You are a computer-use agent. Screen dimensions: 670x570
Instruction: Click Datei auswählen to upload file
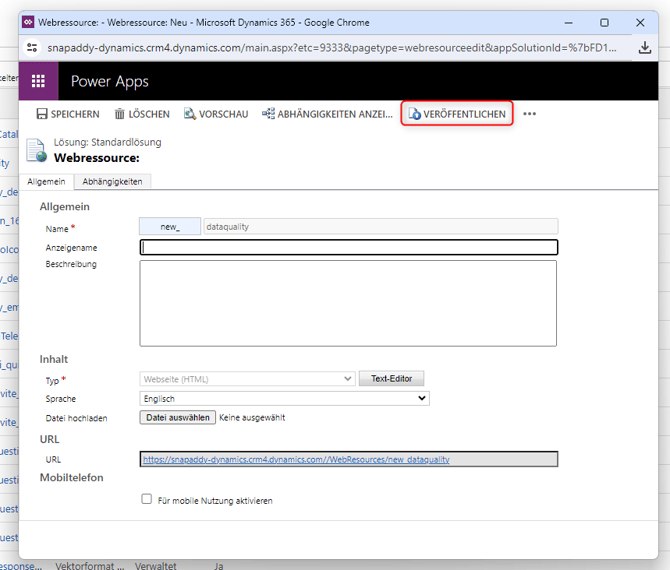click(177, 417)
